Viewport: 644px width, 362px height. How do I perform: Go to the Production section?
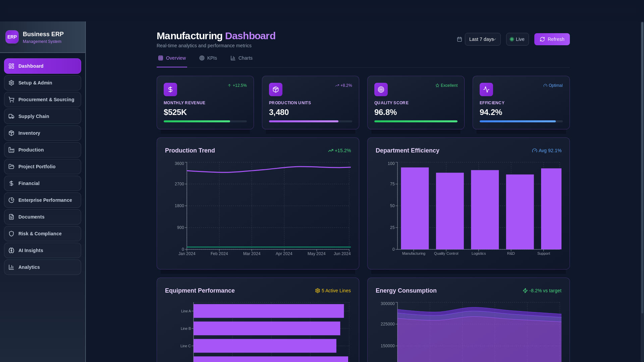pyautogui.click(x=43, y=150)
